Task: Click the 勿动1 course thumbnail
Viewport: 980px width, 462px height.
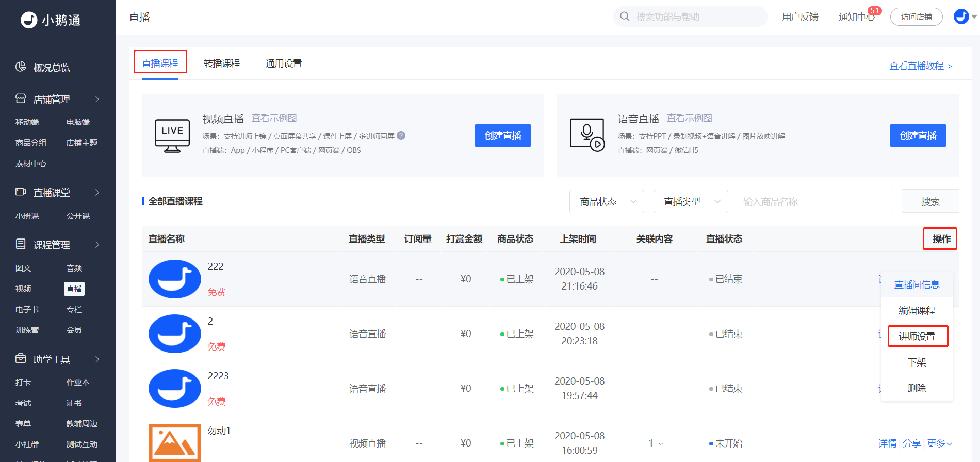Action: coord(175,442)
